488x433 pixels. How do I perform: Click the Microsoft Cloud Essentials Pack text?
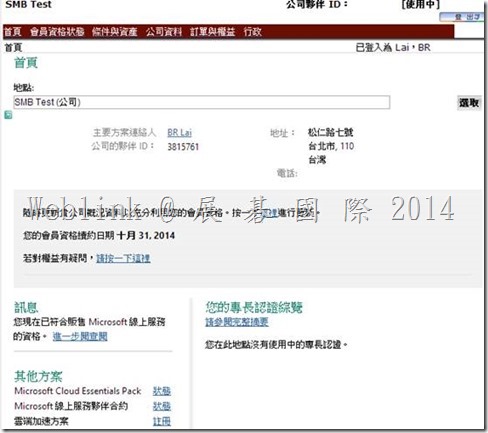tap(78, 391)
